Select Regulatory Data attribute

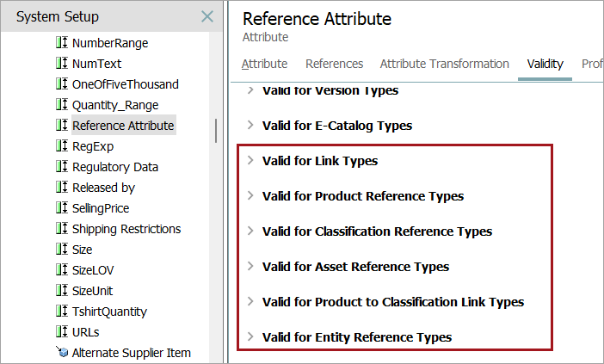click(x=115, y=167)
